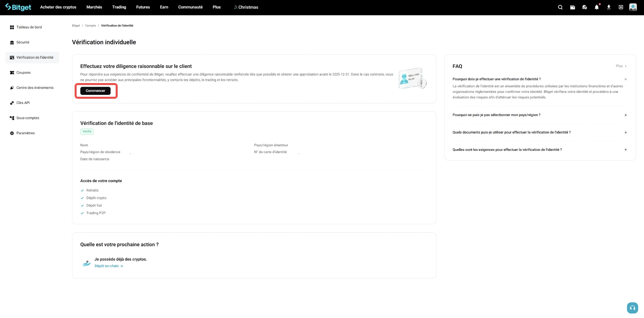The width and height of the screenshot is (644, 318).
Task: Click the Commencer button
Action: [x=95, y=91]
